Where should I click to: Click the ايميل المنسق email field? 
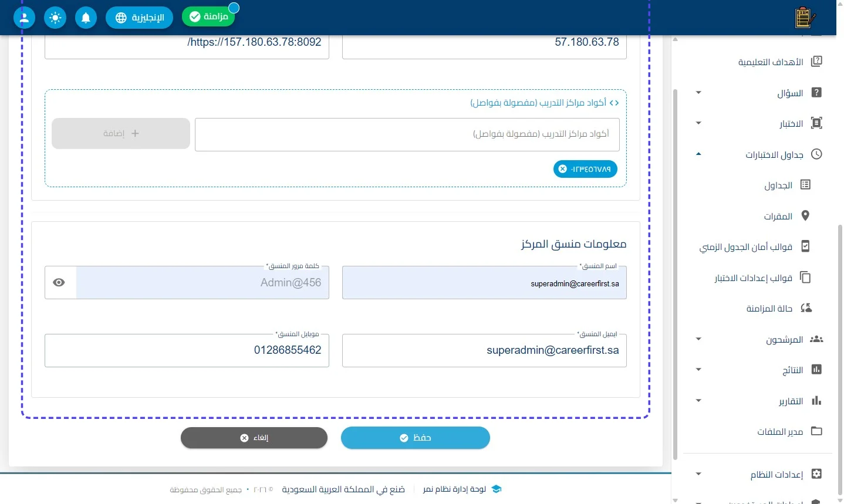coord(484,350)
